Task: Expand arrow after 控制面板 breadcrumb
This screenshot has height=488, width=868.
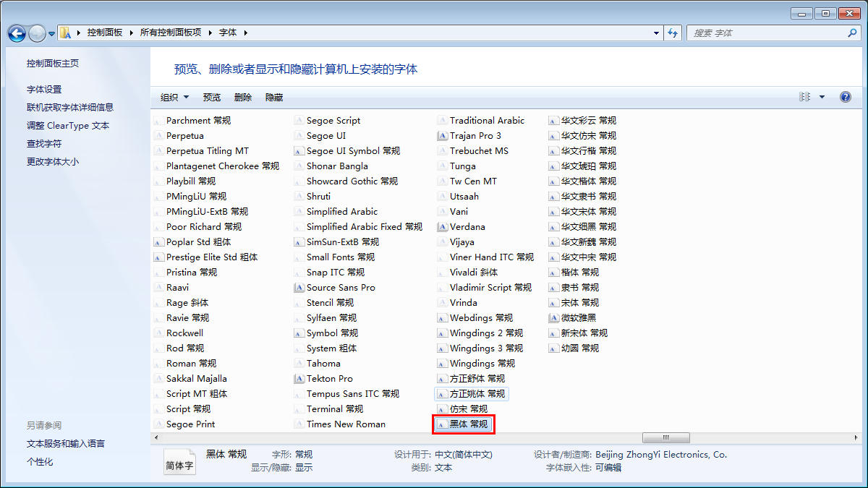Action: coord(132,33)
